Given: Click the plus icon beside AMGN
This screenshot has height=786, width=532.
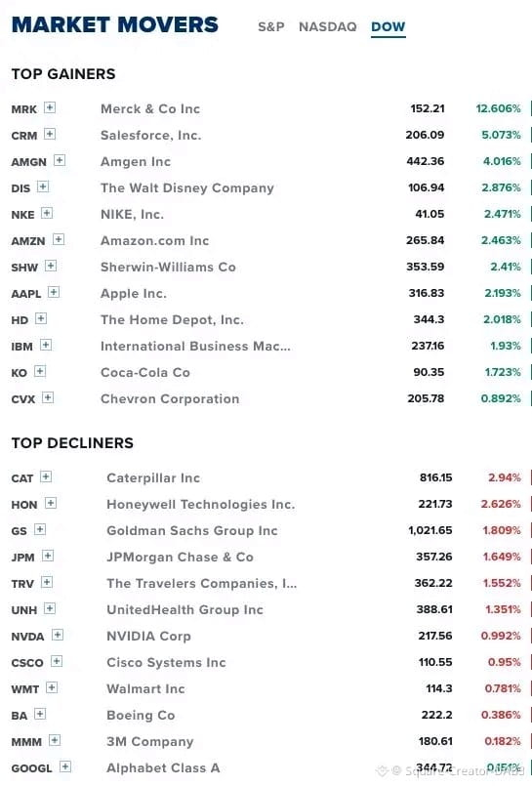Looking at the screenshot, I should pyautogui.click(x=60, y=160).
